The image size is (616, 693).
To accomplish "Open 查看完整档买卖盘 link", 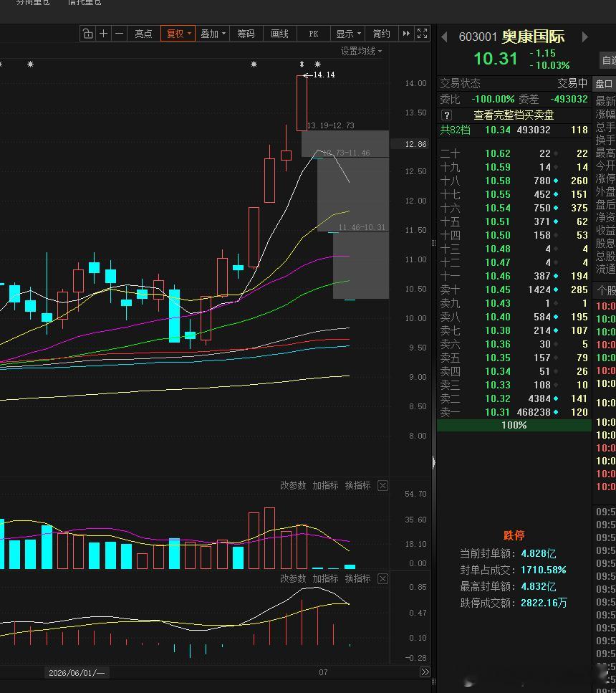I will pos(514,115).
